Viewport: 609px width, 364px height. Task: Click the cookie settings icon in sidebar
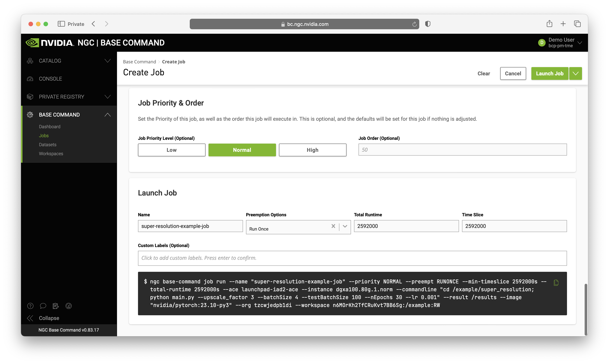coord(68,306)
